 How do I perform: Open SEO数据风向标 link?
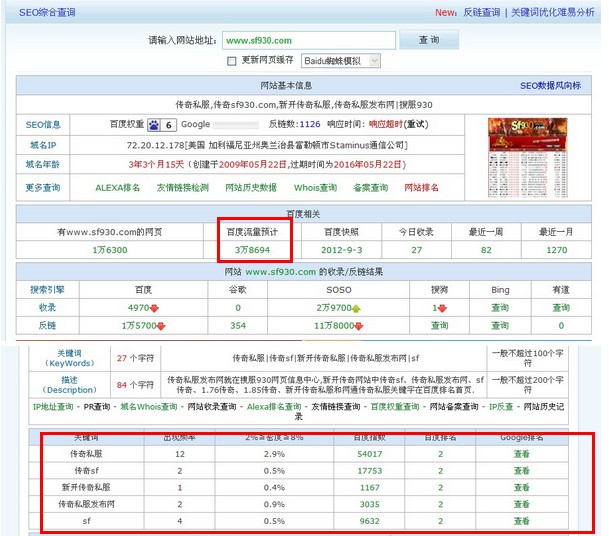tap(550, 86)
